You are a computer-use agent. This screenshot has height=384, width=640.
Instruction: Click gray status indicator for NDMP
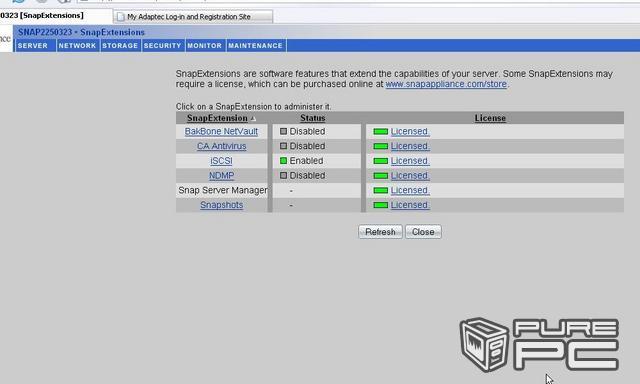(x=283, y=175)
